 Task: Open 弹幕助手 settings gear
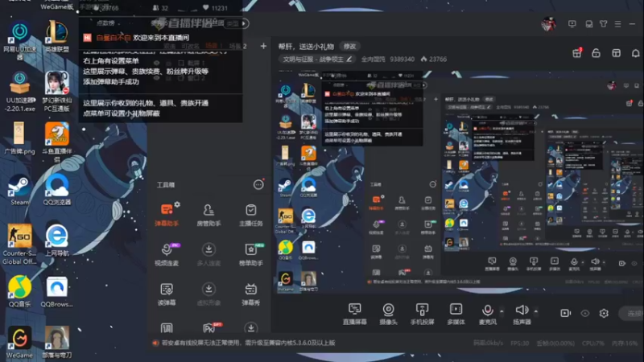click(x=177, y=204)
